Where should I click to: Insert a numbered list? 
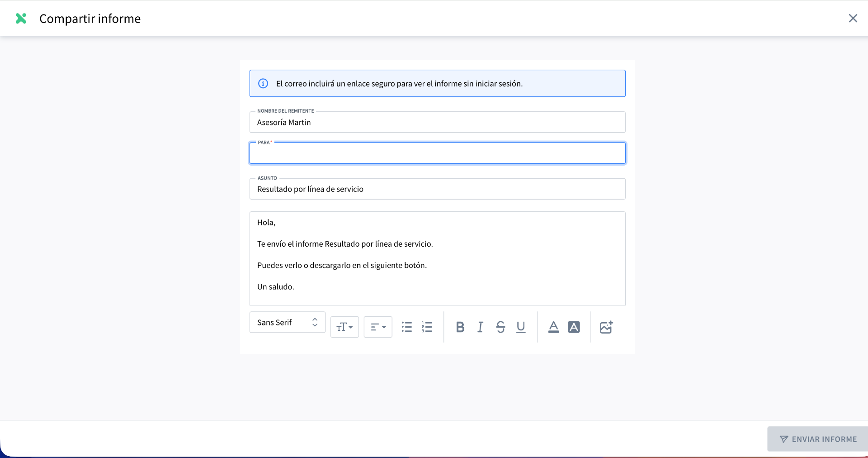(427, 327)
